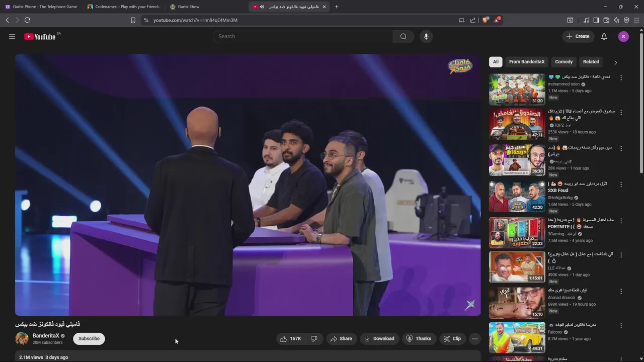Open options for the 36:30 video
Screen dimensions: 644x362
621,149
